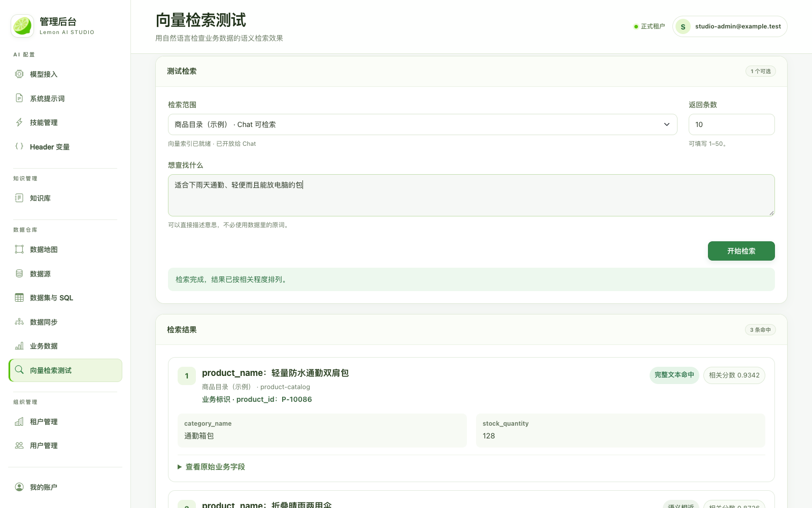Go to 数据同步 section
812x508 pixels.
[x=65, y=322]
